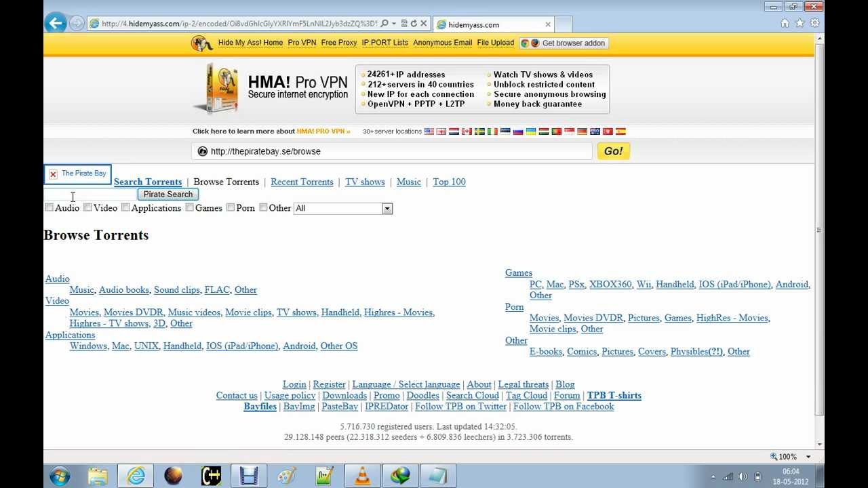Screen dimensions: 868x488
Task: Check the Video checkbox
Action: coord(87,207)
